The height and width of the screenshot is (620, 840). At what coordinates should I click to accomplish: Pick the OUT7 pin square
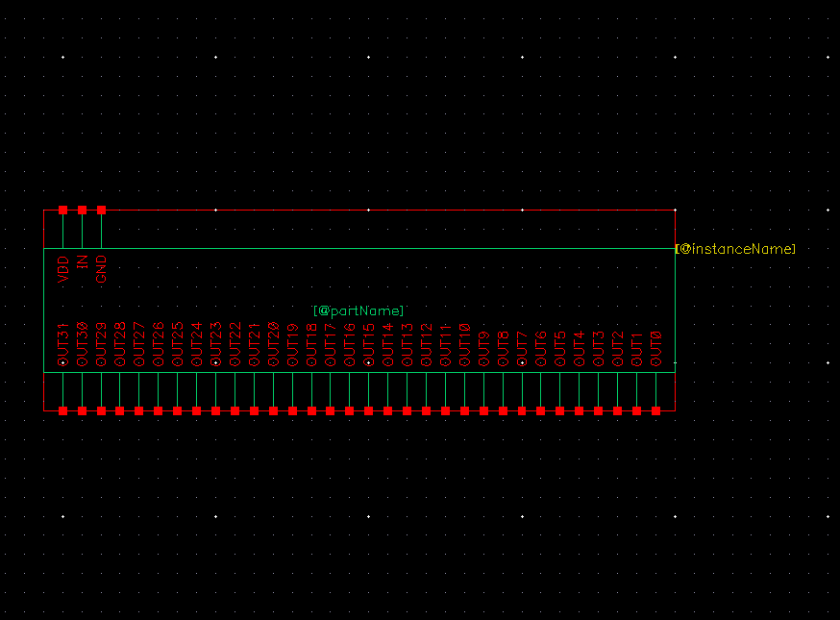click(522, 410)
